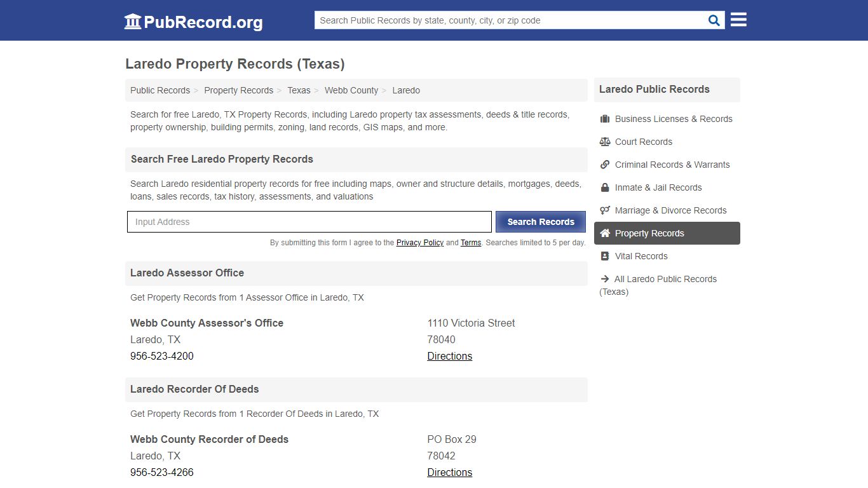
Task: Click the ID card icon beside Vital Records
Action: pos(605,256)
